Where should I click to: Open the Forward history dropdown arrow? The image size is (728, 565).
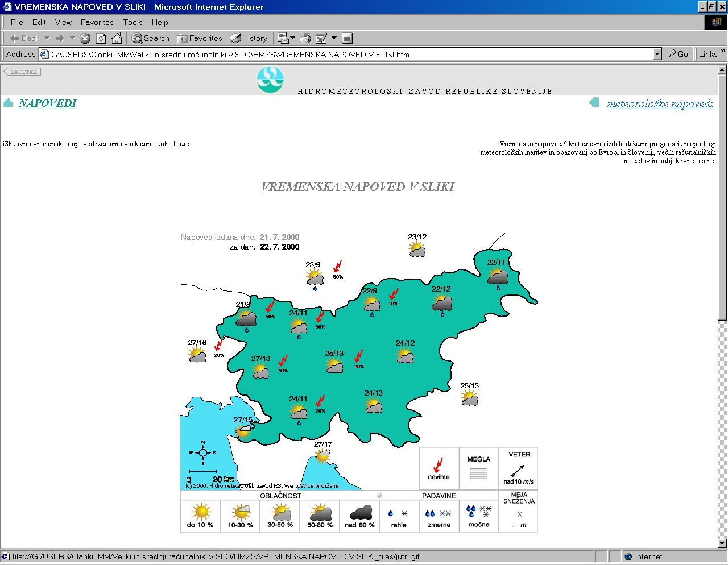pyautogui.click(x=72, y=38)
